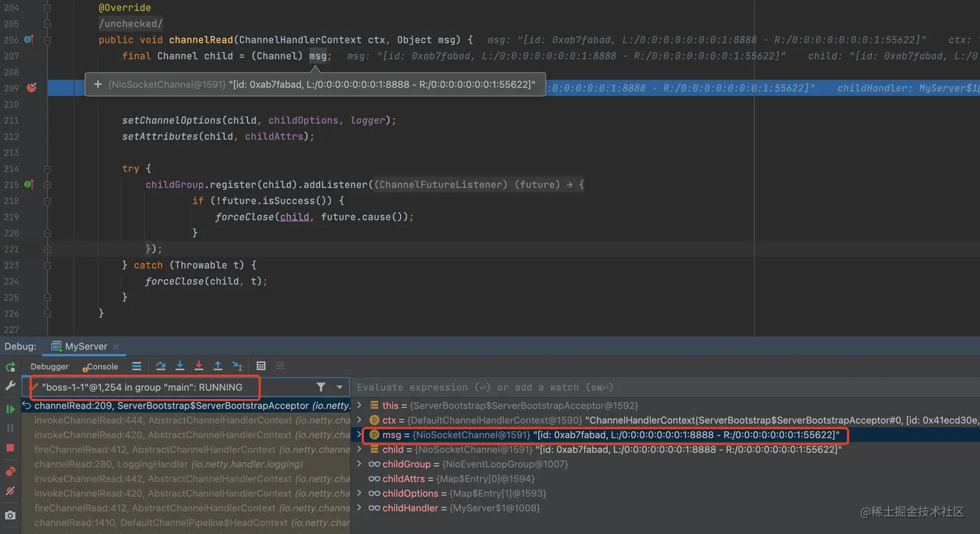Click the Step Out icon
The height and width of the screenshot is (534, 980).
tap(218, 366)
